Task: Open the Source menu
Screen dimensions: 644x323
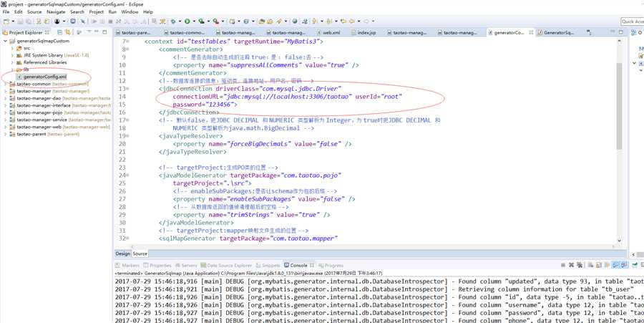Action: (x=34, y=12)
